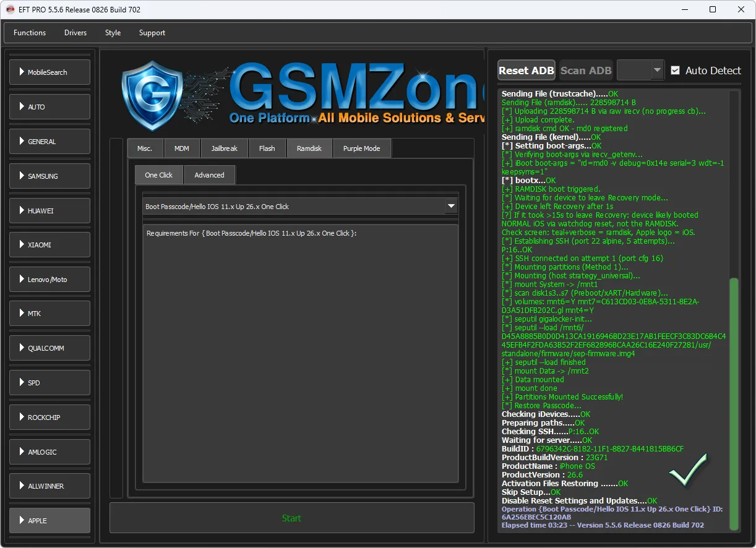Switch to the Jailbreak tab
Viewport: 756px width, 548px height.
224,148
